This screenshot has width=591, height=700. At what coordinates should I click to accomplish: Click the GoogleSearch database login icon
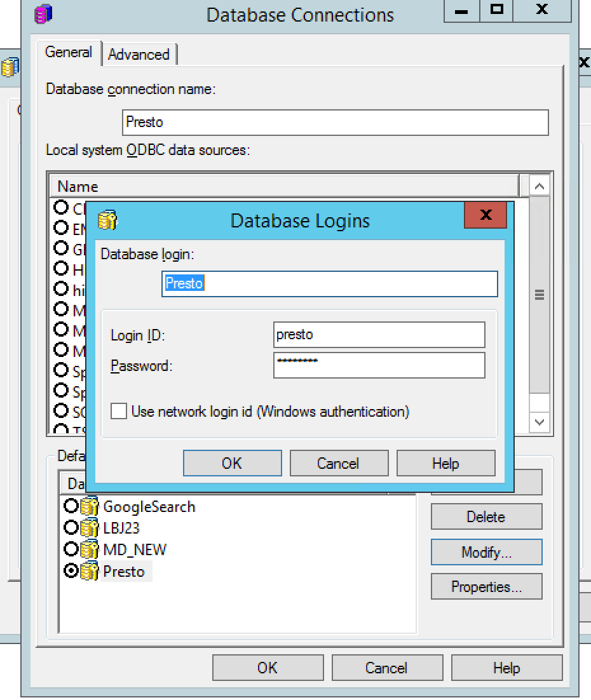tap(90, 507)
